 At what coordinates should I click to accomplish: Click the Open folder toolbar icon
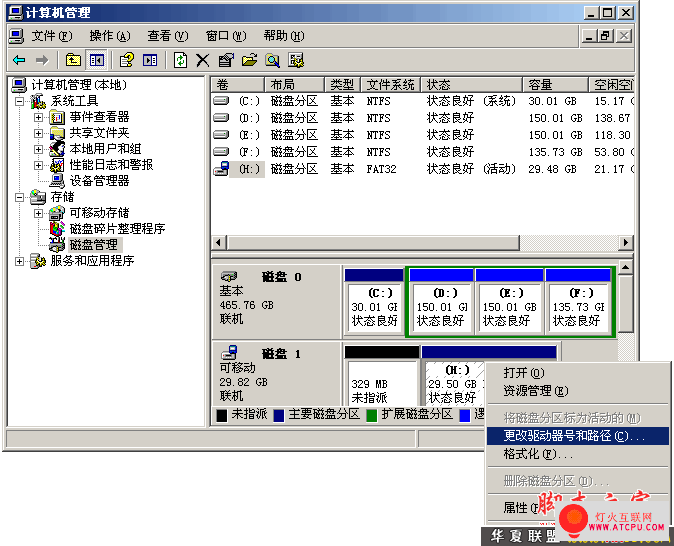click(249, 60)
